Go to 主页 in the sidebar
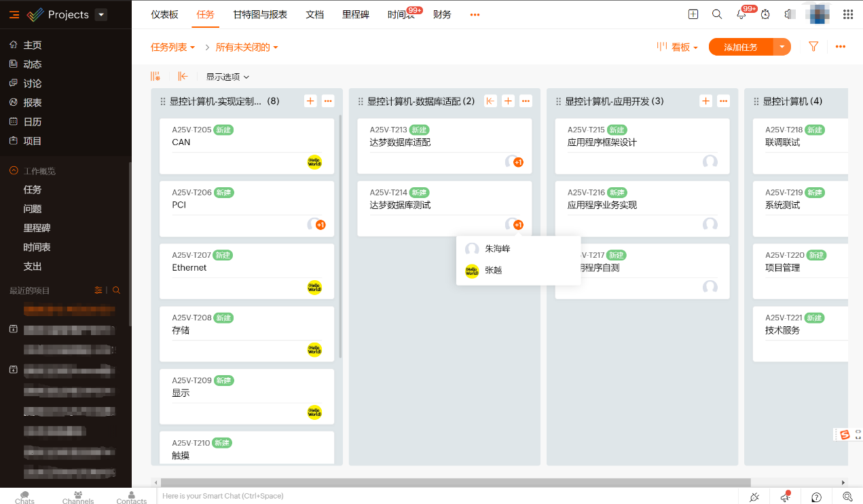Screen dimensions: 863x504 33,45
